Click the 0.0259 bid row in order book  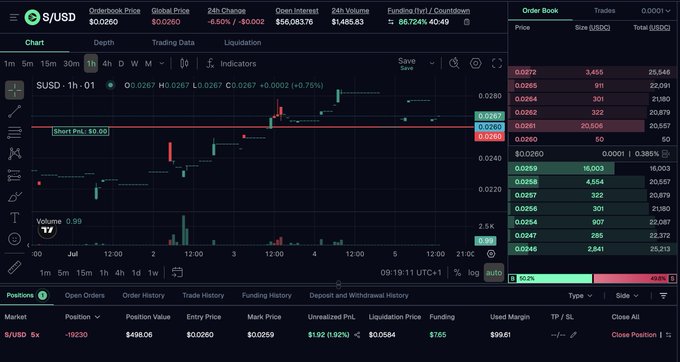tap(592, 168)
